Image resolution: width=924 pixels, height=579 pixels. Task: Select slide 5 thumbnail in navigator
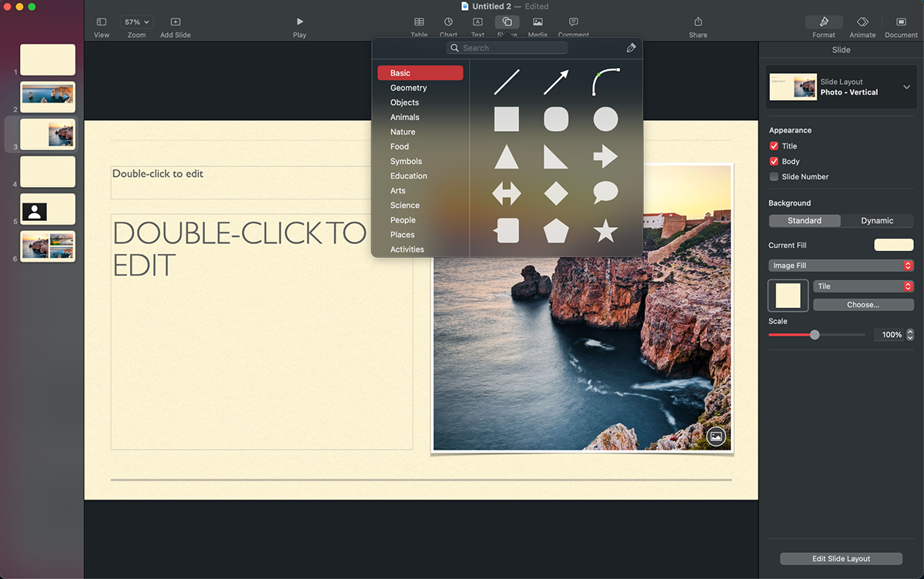[48, 209]
